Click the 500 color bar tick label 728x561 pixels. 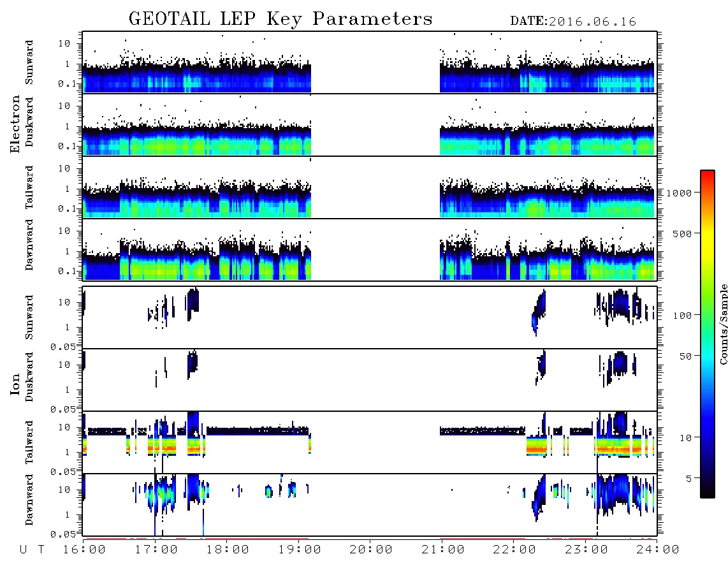[x=682, y=233]
